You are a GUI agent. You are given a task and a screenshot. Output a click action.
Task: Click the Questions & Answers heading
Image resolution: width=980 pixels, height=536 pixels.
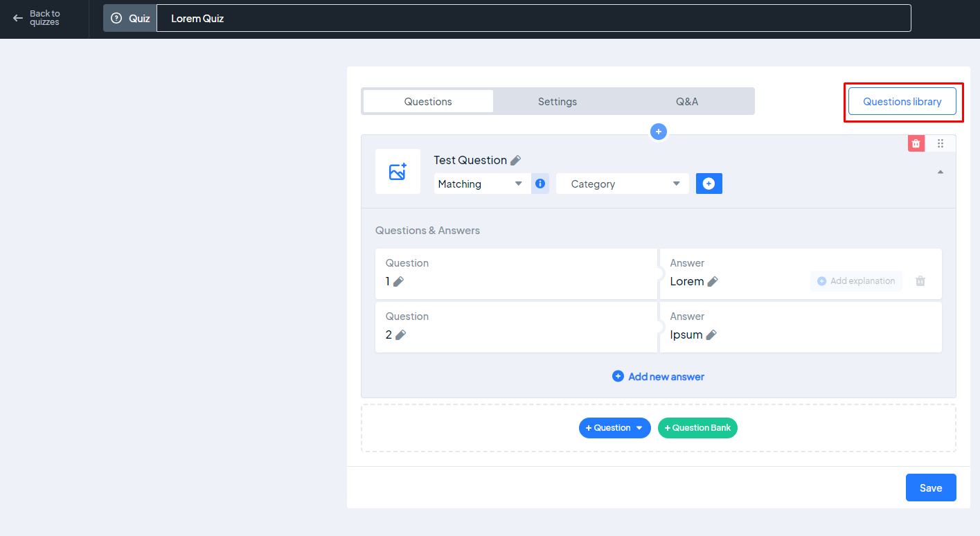(x=427, y=230)
